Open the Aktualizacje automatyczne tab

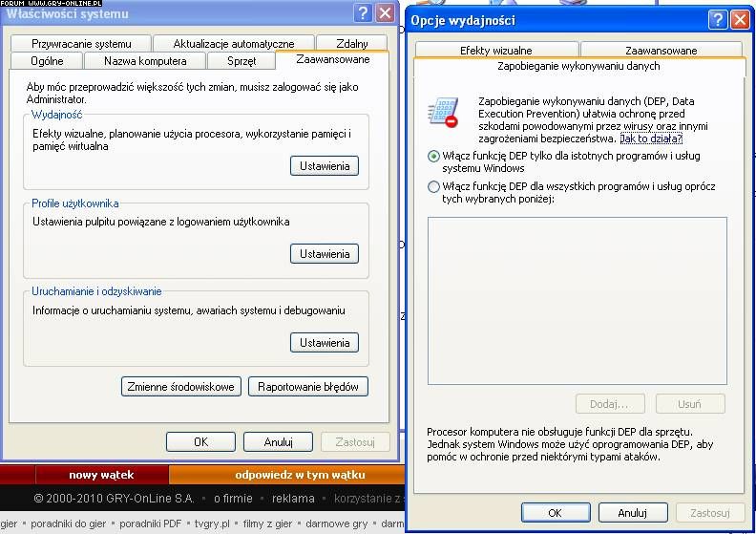234,44
